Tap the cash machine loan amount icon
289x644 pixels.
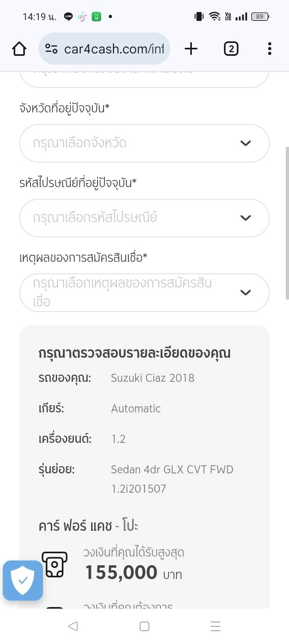(x=55, y=564)
